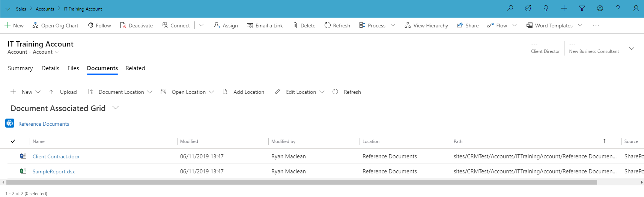Sort by Modified column header
644x197 pixels.
pyautogui.click(x=189, y=141)
